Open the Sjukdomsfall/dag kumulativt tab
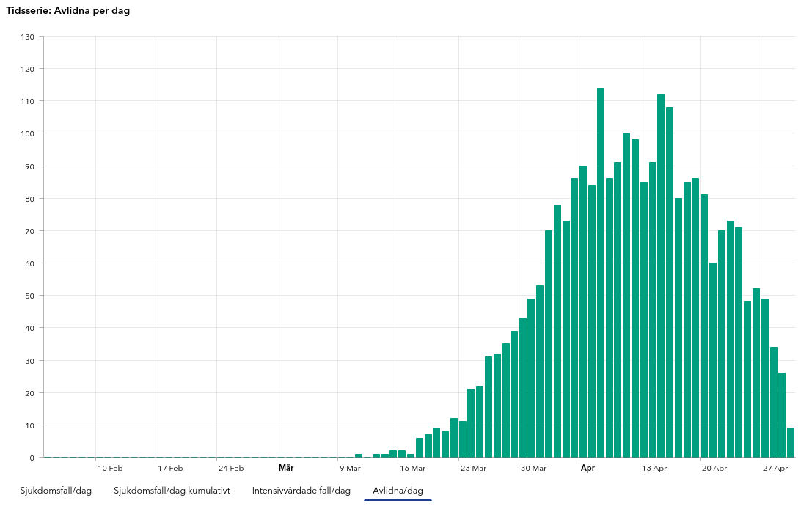Screen dimensions: 812x509 click(172, 491)
